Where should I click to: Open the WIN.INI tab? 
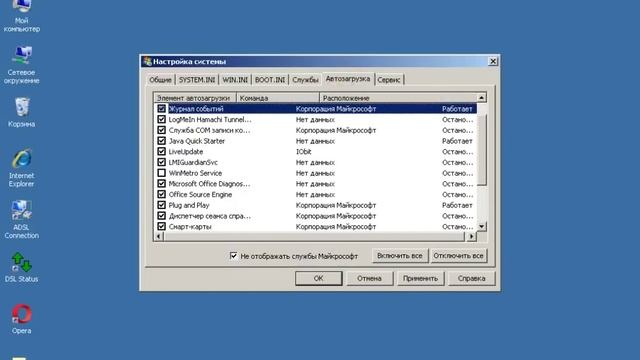pos(235,80)
